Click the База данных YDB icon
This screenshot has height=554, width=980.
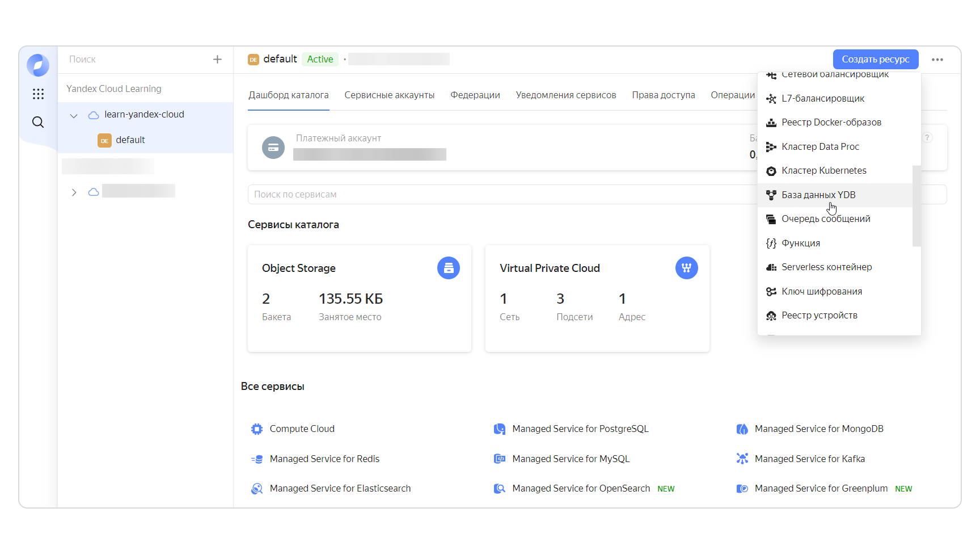tap(771, 195)
